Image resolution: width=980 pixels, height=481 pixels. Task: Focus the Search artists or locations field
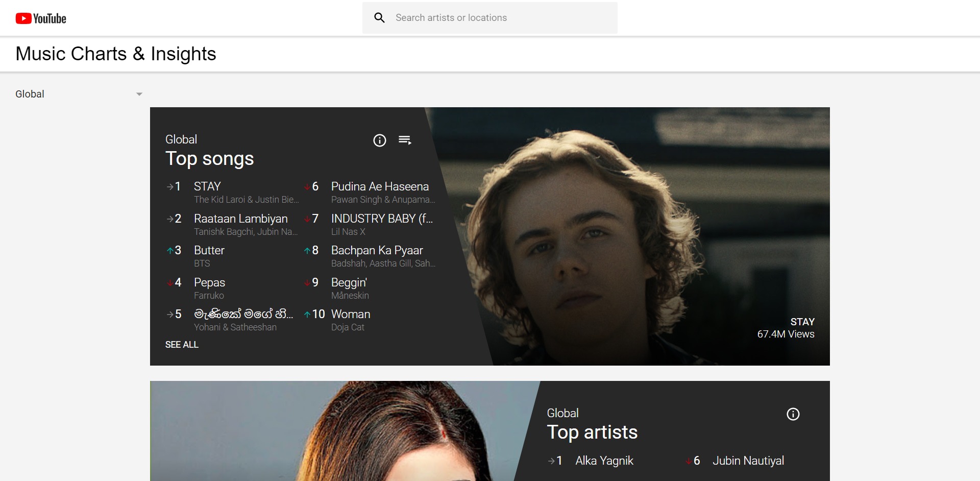pos(490,18)
